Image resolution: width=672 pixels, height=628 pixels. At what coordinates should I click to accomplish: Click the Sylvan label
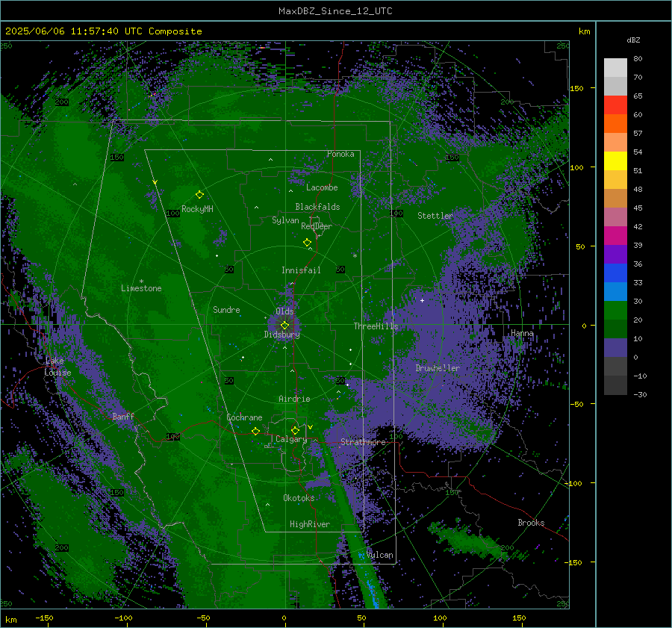pos(285,220)
